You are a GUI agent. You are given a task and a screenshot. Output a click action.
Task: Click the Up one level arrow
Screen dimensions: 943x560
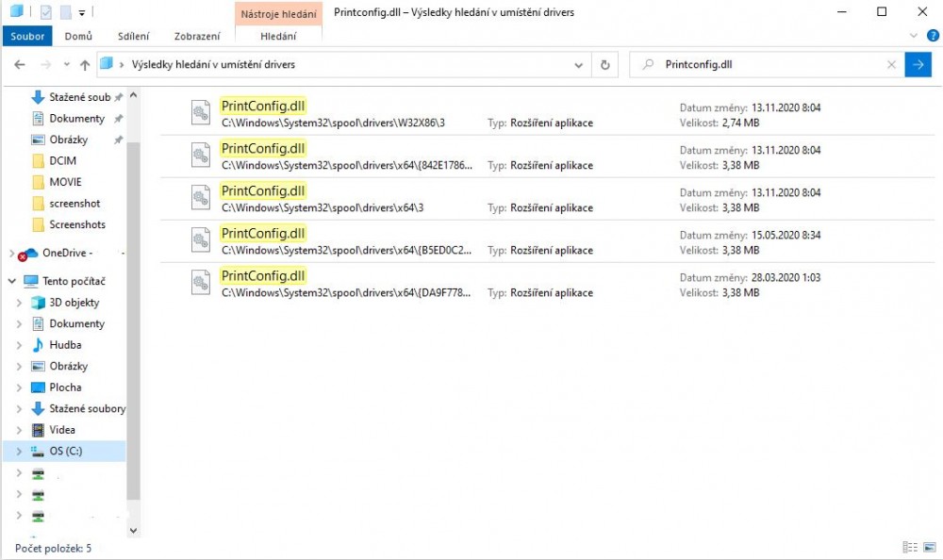85,65
